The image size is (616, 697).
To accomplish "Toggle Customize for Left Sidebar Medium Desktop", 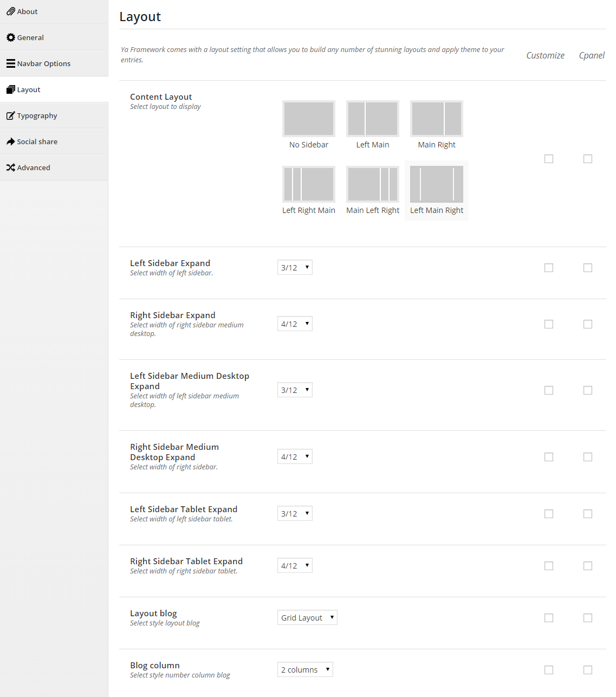I will click(x=549, y=390).
